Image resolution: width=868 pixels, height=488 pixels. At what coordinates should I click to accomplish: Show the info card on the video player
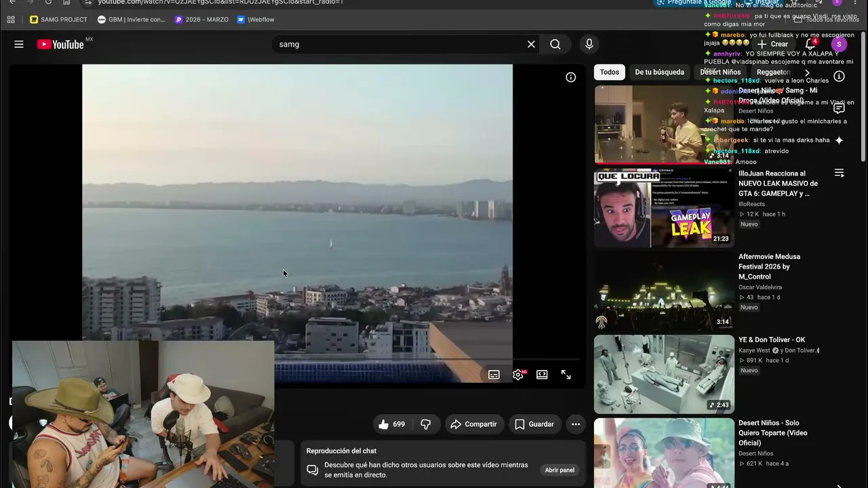coord(571,77)
